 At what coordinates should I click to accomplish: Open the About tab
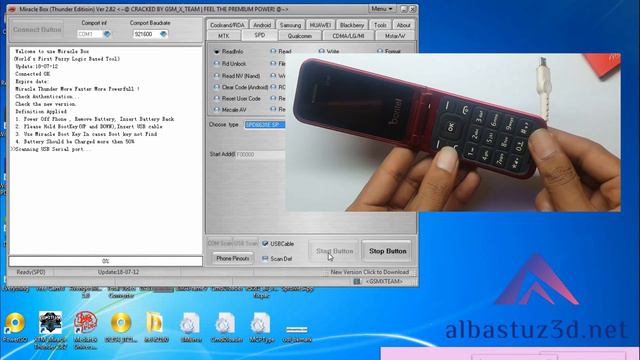[403, 25]
